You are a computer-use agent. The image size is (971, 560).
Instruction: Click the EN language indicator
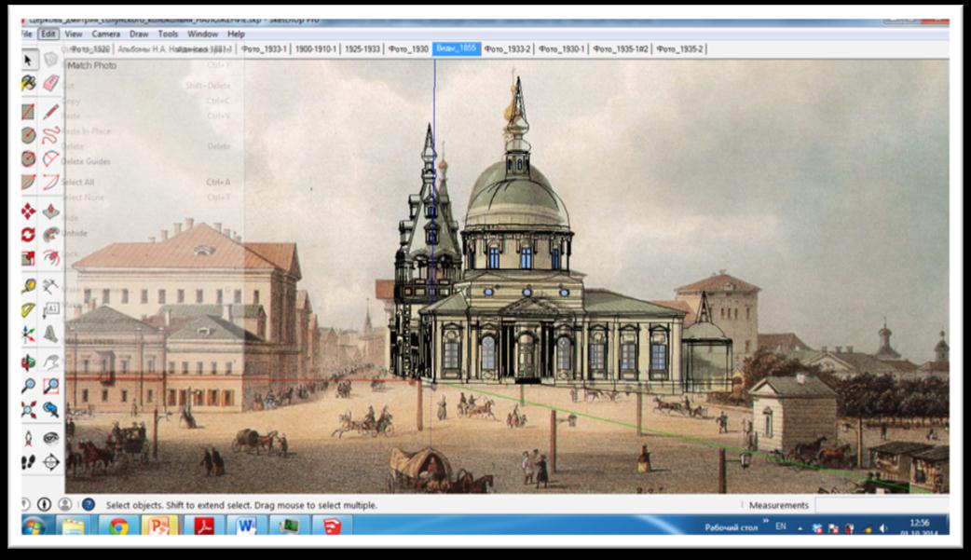780,526
